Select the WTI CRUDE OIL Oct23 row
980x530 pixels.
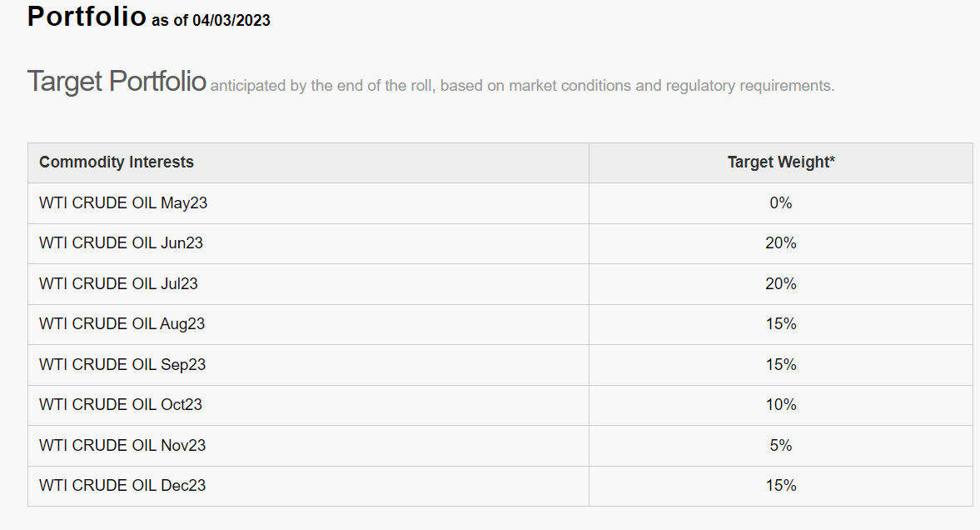(x=120, y=405)
